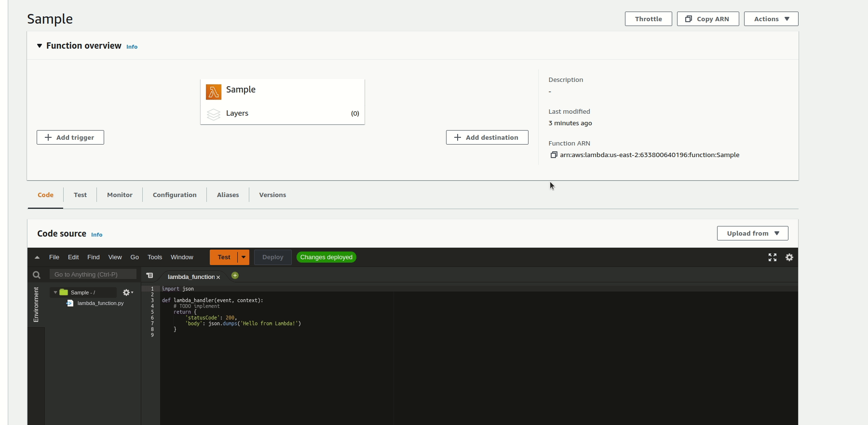Toggle fullscreen mode for the code editor
Screen dimensions: 868x425
coord(773,257)
